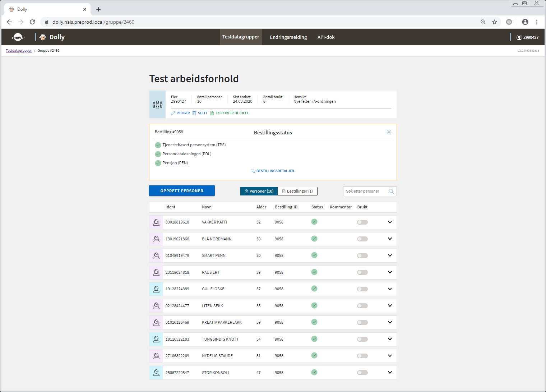Toggle Brukt switch for VAKKER KAFFI
This screenshot has height=392, width=546.
click(x=362, y=222)
